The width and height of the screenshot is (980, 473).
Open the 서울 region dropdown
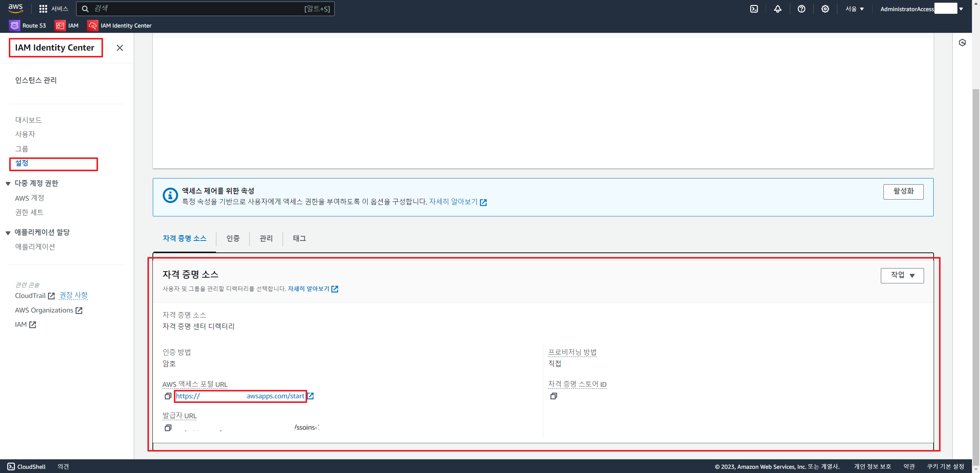(854, 9)
